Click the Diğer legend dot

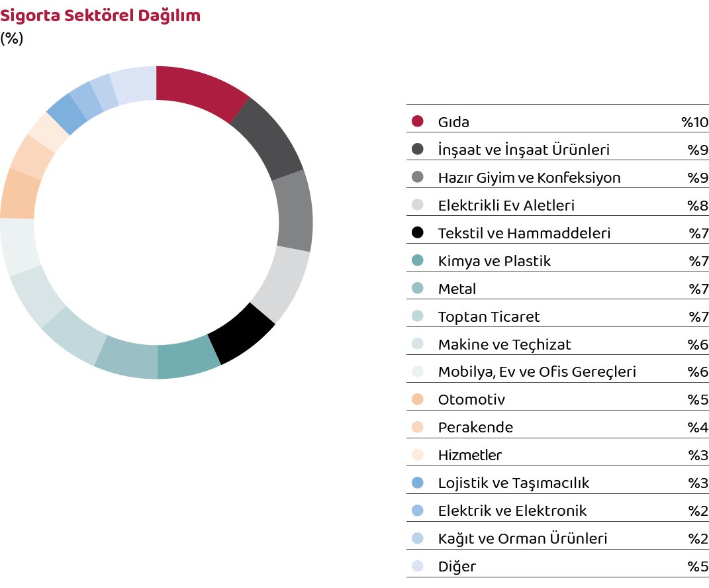click(417, 566)
